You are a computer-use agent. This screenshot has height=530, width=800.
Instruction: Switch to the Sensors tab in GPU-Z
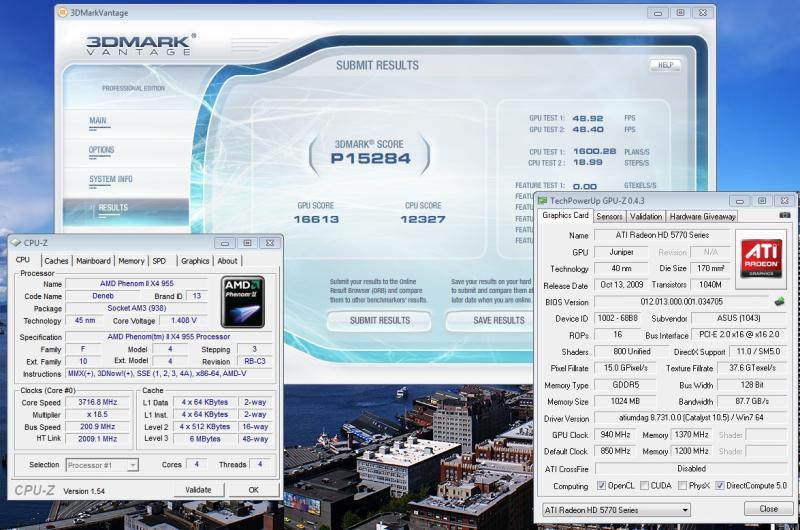click(609, 216)
